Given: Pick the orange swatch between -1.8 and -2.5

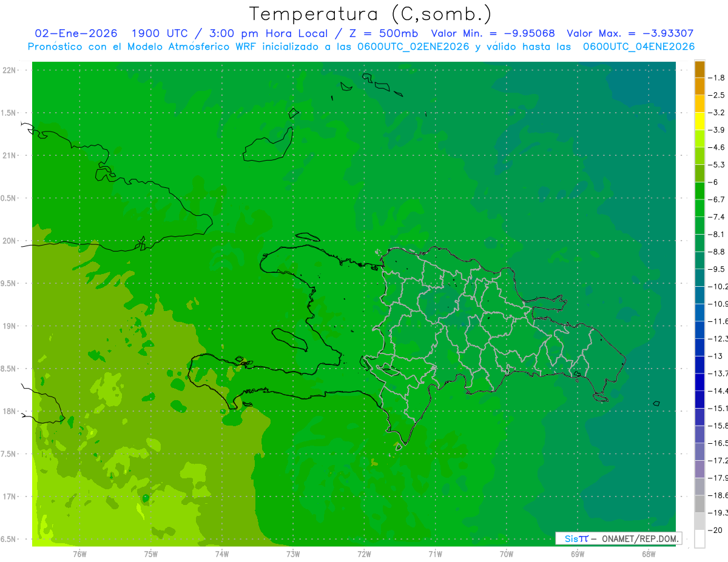Looking at the screenshot, I should click(699, 87).
